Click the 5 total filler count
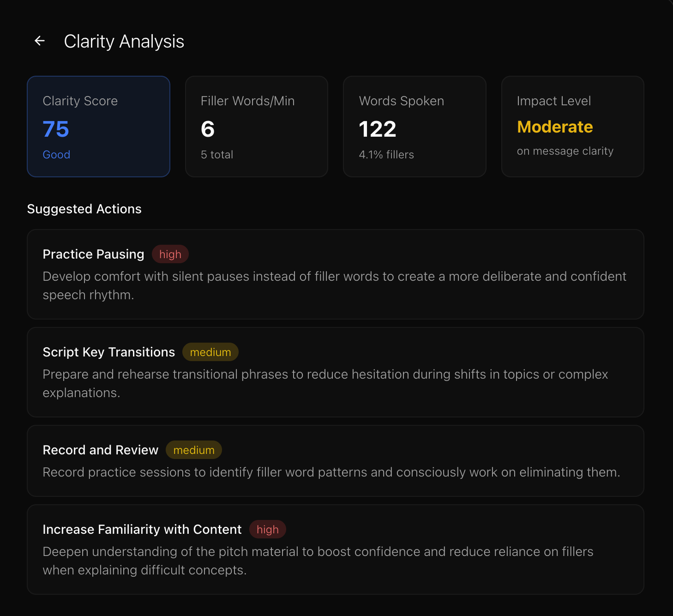 point(216,155)
